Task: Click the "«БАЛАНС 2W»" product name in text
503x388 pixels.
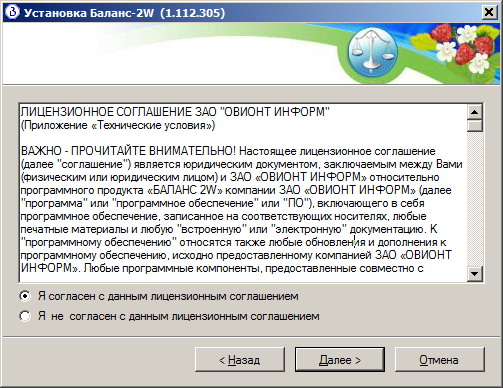Action: [185, 190]
